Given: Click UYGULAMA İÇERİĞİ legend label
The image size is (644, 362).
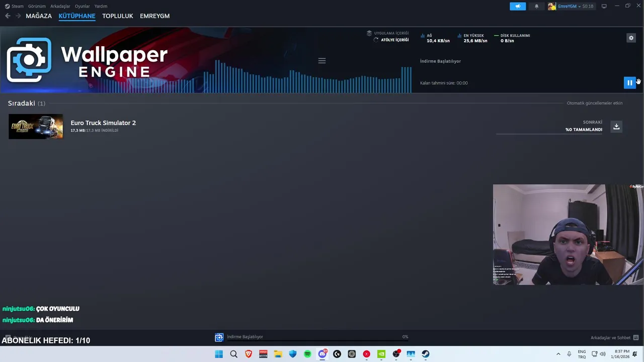Looking at the screenshot, I should pyautogui.click(x=391, y=33).
